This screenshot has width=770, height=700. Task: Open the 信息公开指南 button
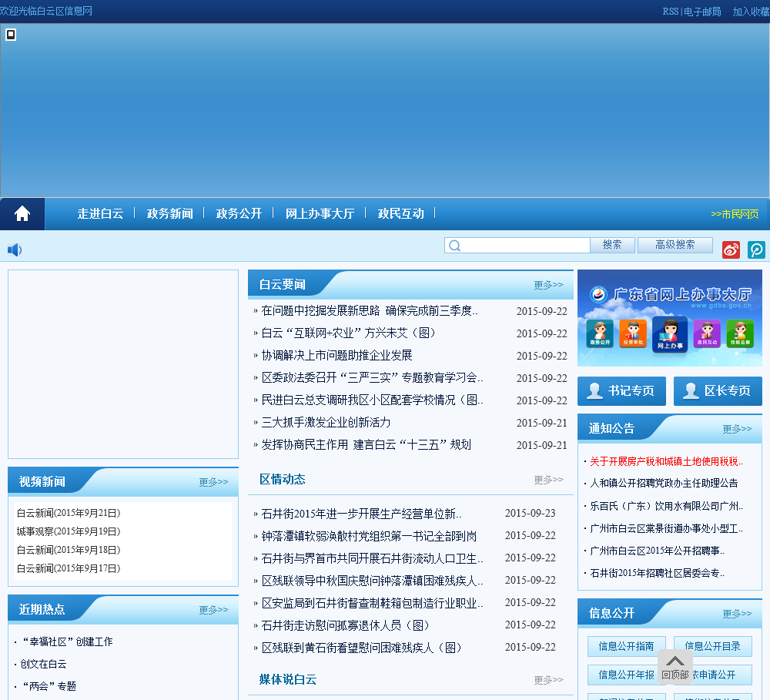point(627,646)
